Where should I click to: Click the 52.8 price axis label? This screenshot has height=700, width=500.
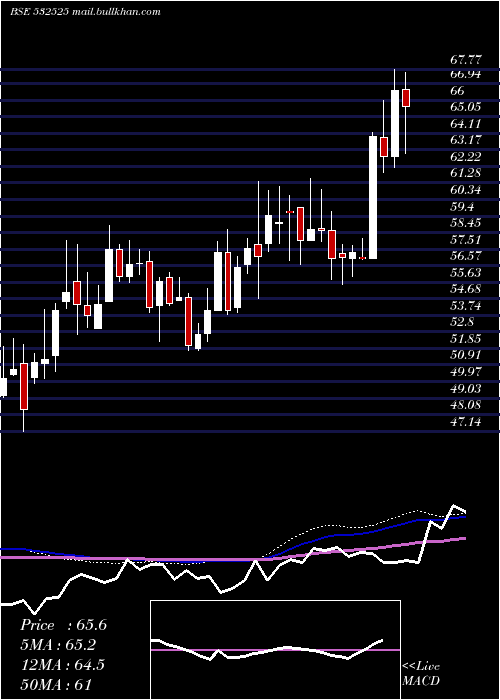click(x=462, y=322)
